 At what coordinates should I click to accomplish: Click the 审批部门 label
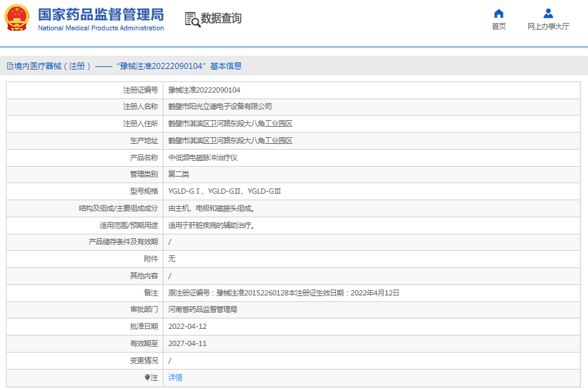144,309
